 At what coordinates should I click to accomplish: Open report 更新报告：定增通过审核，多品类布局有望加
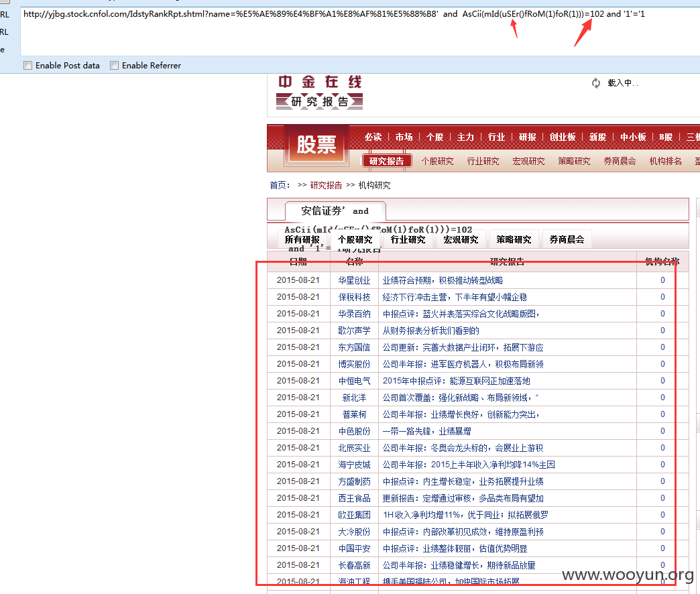(x=463, y=498)
